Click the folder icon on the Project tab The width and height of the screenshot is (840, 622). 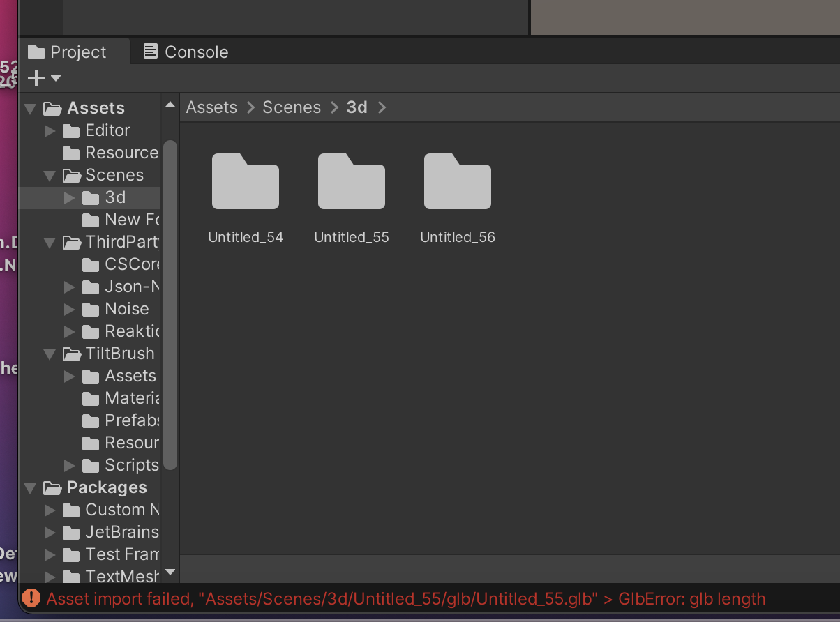pyautogui.click(x=35, y=51)
